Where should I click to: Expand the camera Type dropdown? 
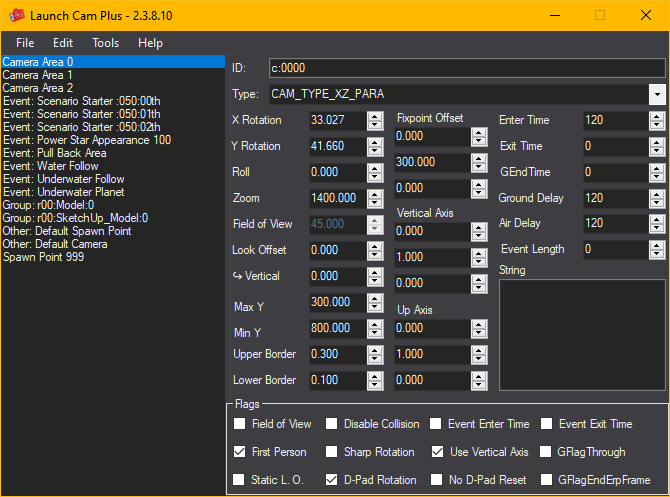pyautogui.click(x=657, y=94)
